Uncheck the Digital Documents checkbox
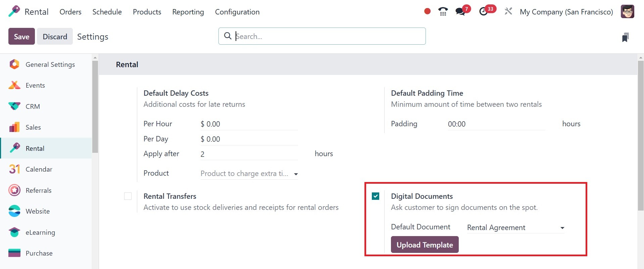Viewport: 644px width, 269px height. [x=376, y=196]
